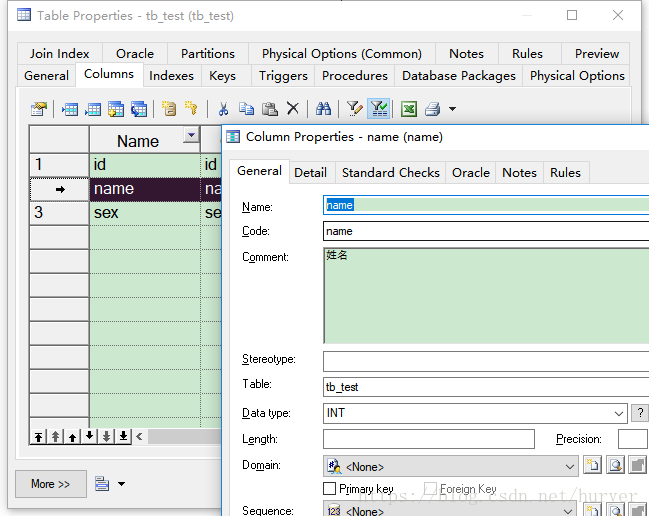Screen dimensions: 649x516
Task: Click the left scroll arrow under the grid
Action: [139, 437]
